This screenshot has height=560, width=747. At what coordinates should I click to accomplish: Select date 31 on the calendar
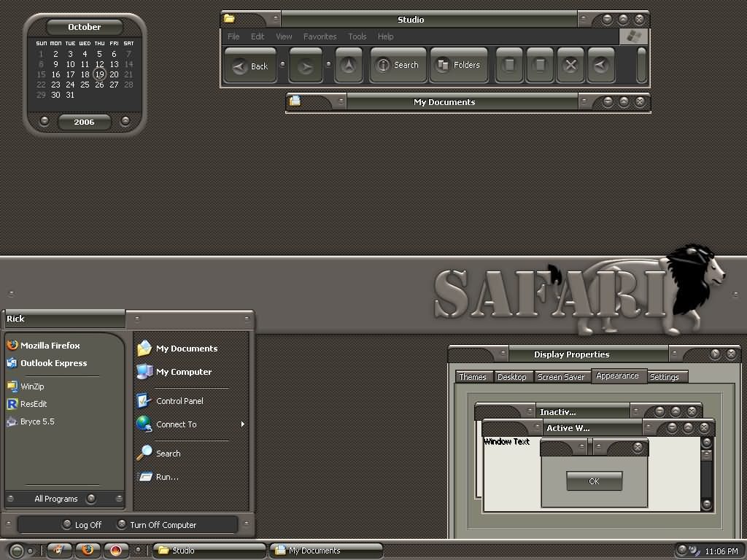[70, 95]
